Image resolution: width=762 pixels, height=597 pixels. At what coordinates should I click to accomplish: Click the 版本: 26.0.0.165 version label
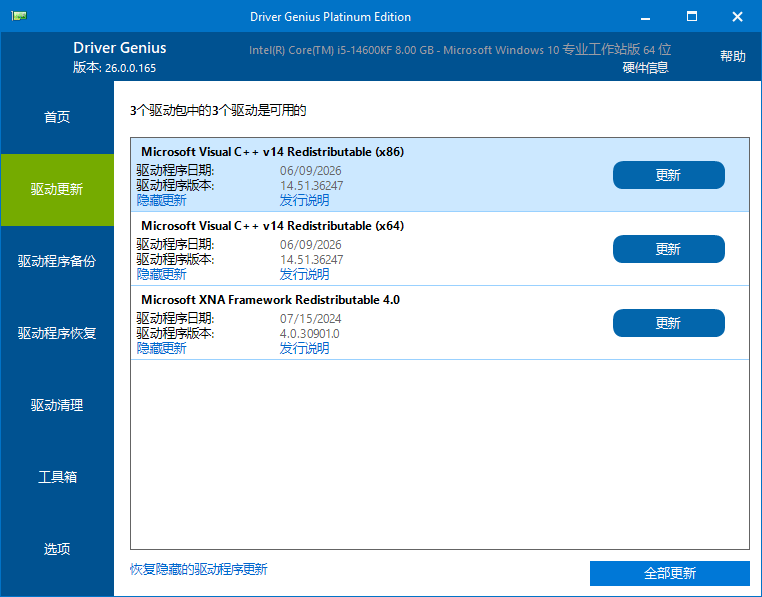[x=114, y=68]
